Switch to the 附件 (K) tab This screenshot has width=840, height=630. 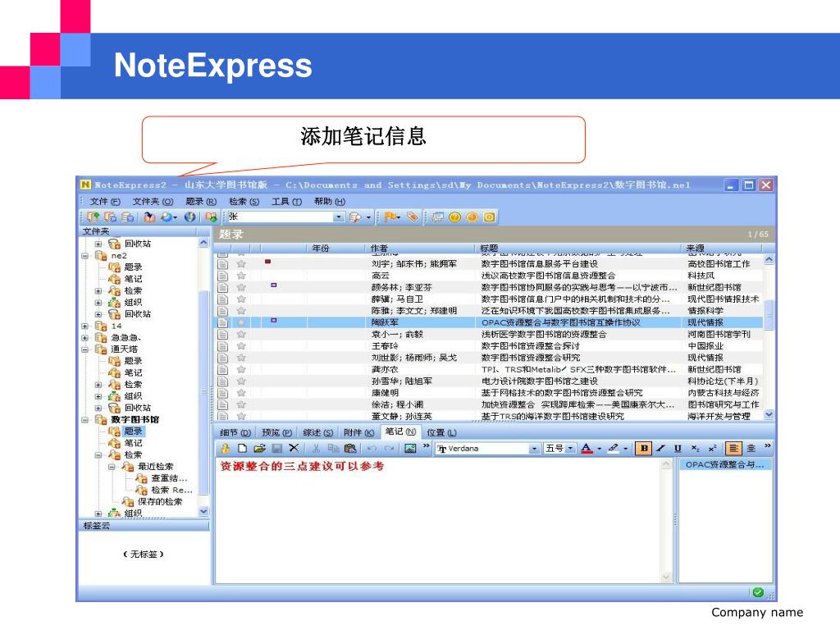click(359, 432)
